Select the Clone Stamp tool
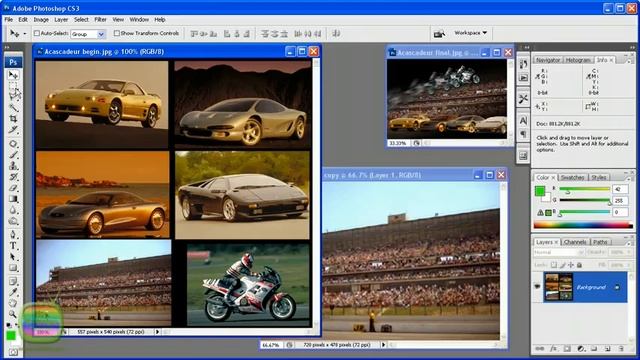The height and width of the screenshot is (360, 640). click(13, 166)
